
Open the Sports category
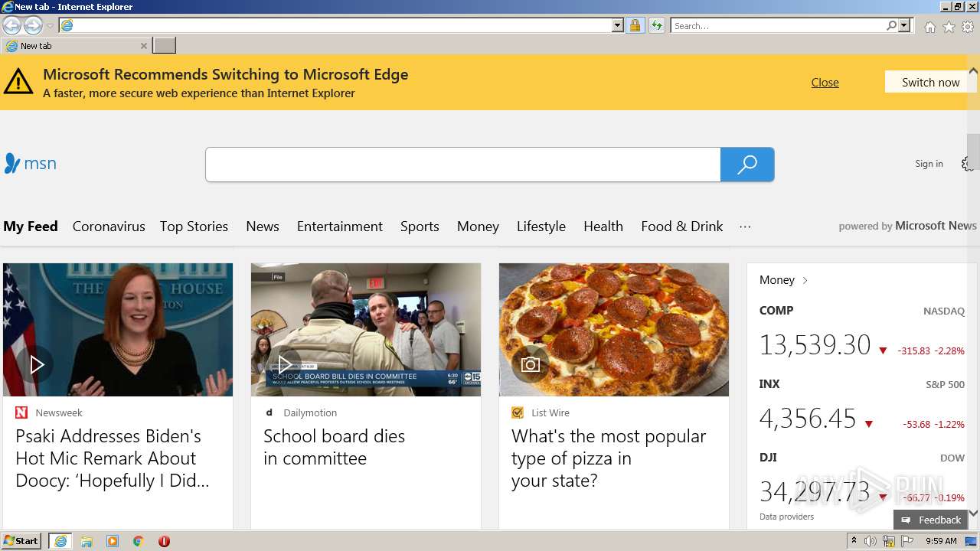click(420, 227)
